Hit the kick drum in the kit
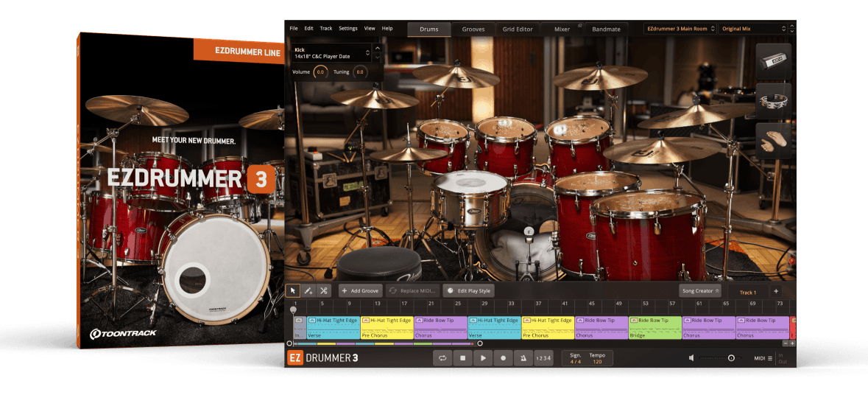 point(518,233)
